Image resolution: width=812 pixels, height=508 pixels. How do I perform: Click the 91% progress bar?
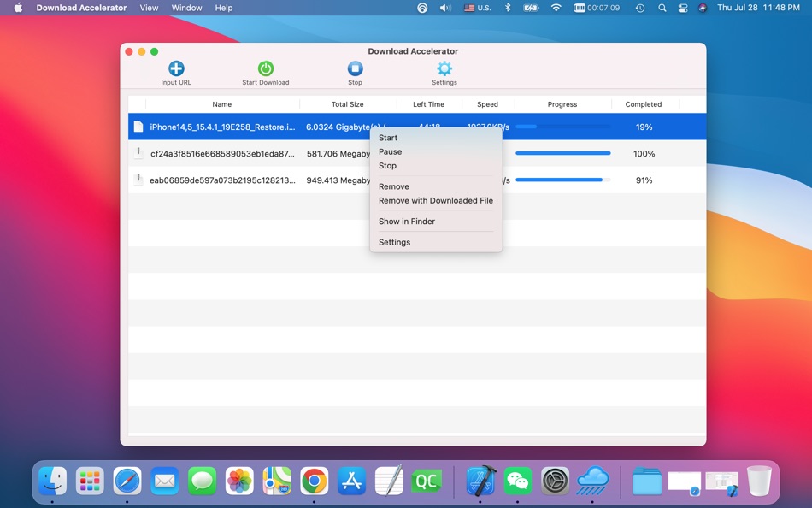(x=563, y=180)
